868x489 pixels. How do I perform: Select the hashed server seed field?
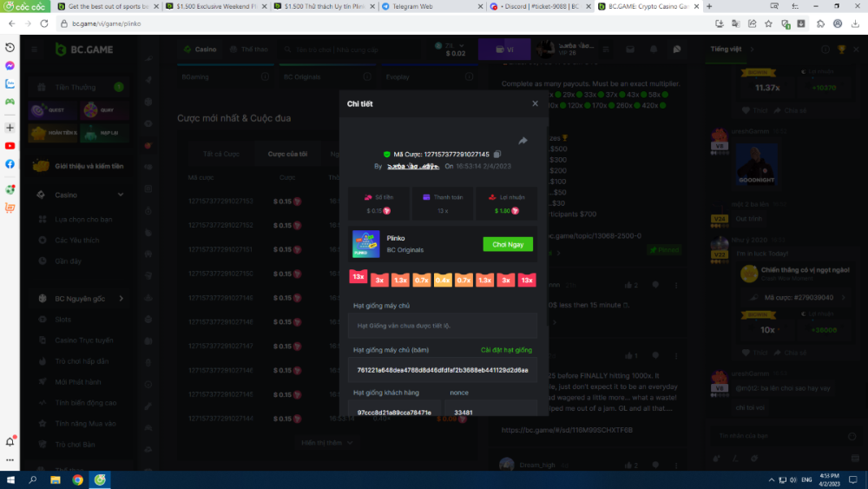[x=443, y=370]
